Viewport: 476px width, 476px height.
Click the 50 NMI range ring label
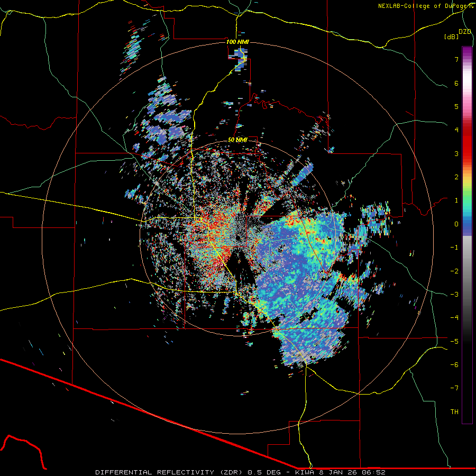coord(237,140)
